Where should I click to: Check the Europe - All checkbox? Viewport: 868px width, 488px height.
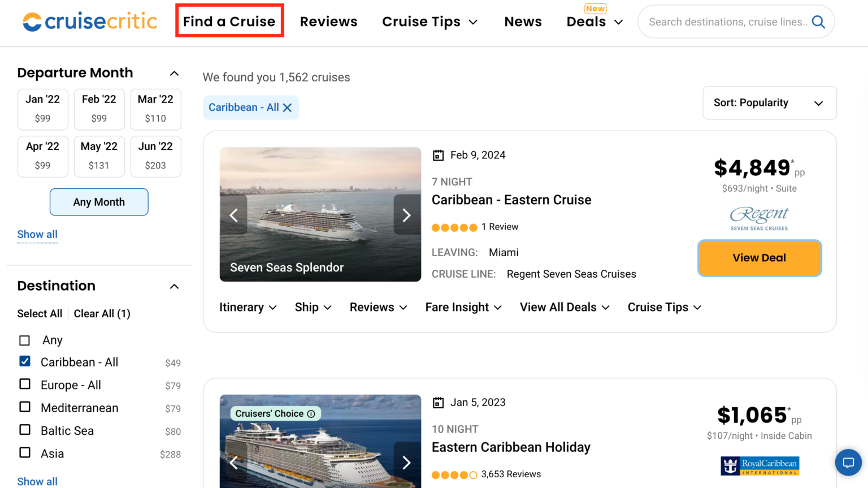click(25, 384)
